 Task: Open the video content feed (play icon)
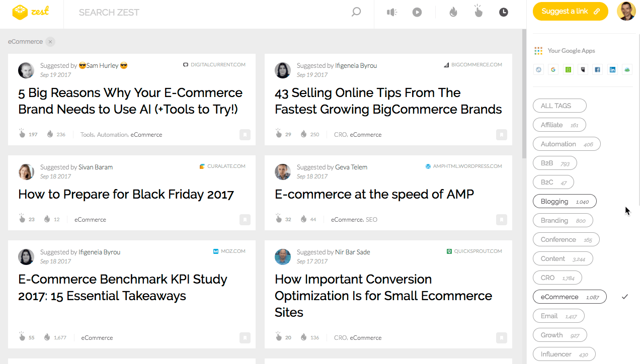click(417, 12)
